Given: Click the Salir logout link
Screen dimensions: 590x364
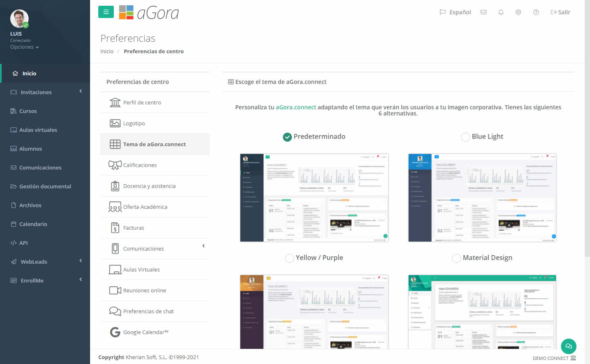Looking at the screenshot, I should [561, 12].
